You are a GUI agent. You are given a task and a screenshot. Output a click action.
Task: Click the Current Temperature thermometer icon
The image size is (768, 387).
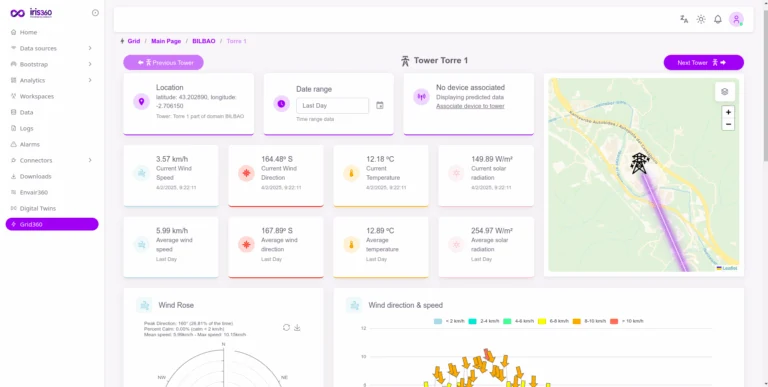[351, 173]
